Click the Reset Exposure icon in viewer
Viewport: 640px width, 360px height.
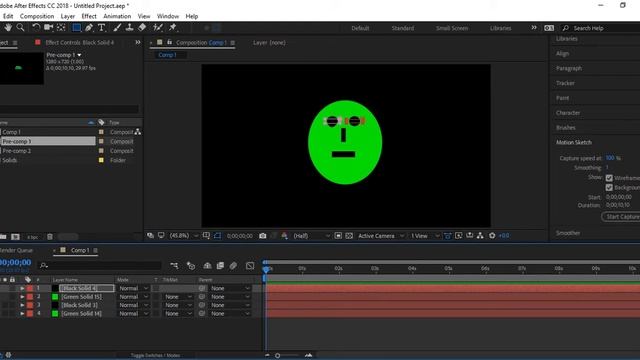tap(492, 236)
